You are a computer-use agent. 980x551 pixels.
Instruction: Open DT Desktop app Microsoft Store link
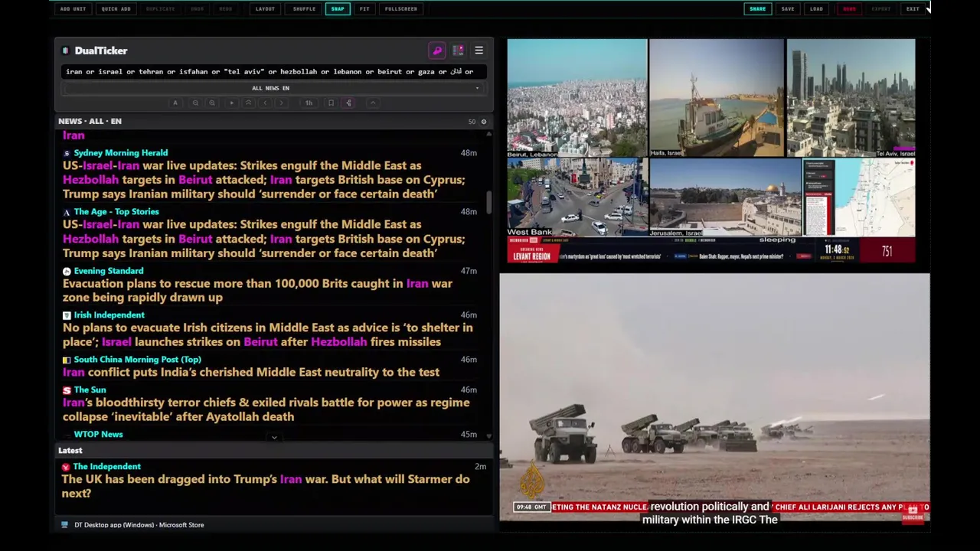point(139,525)
